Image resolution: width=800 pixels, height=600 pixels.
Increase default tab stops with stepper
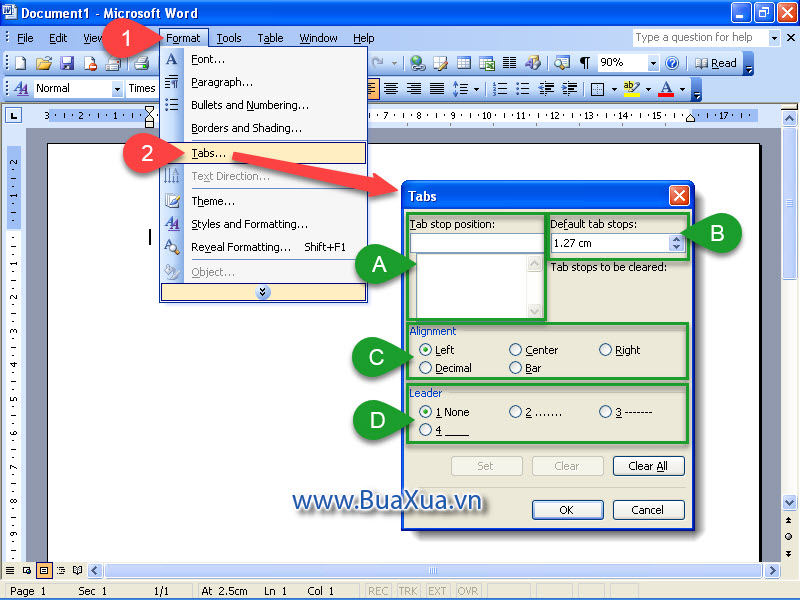[x=676, y=239]
